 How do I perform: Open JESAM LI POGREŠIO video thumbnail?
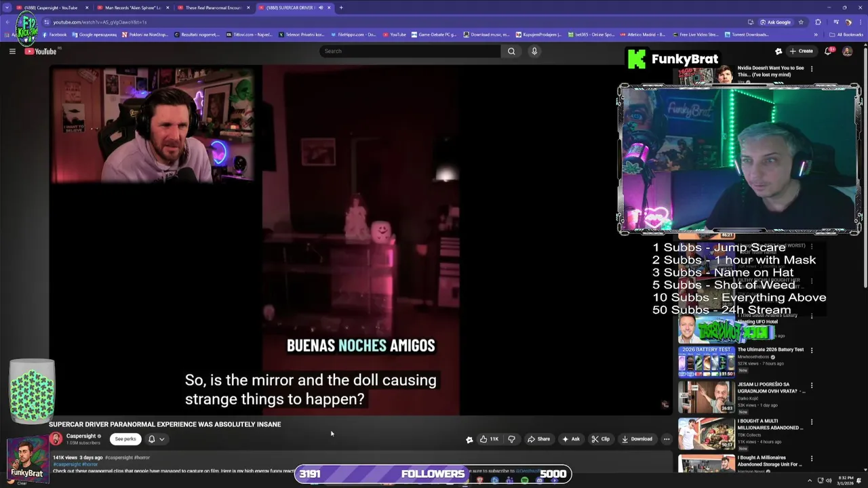pos(706,397)
